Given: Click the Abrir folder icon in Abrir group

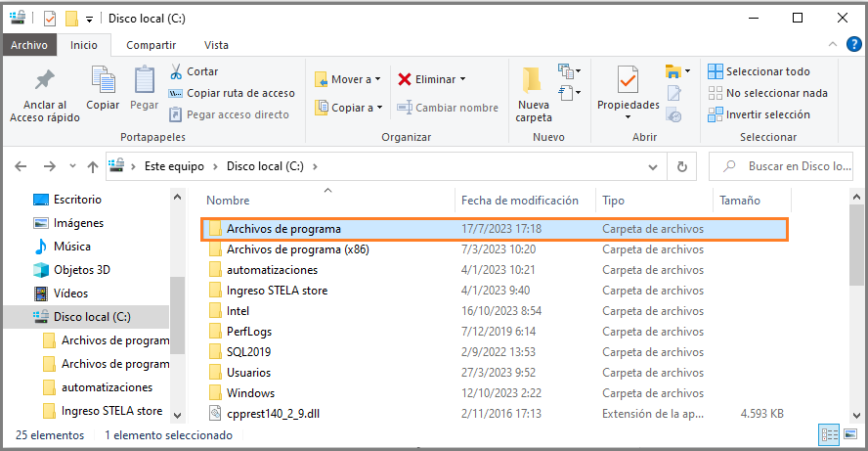Looking at the screenshot, I should coord(673,70).
